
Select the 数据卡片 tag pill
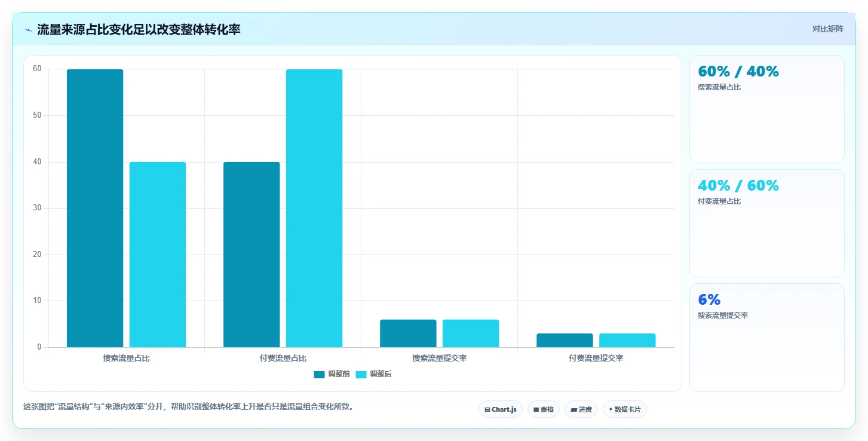[x=625, y=409]
